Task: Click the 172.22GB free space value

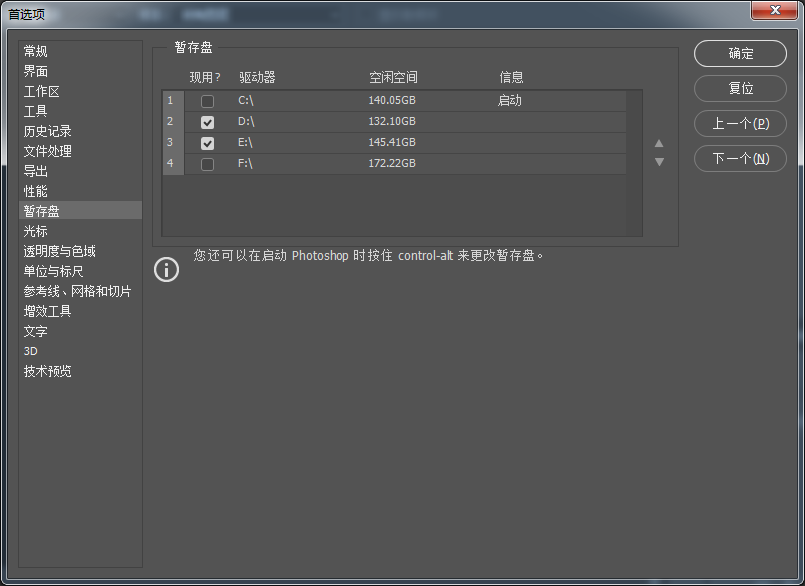Action: tap(392, 163)
